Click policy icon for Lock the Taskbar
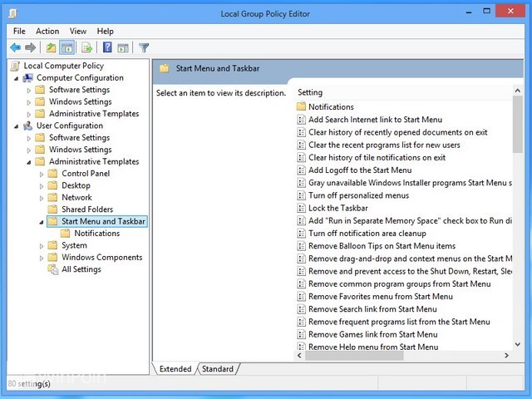 301,208
